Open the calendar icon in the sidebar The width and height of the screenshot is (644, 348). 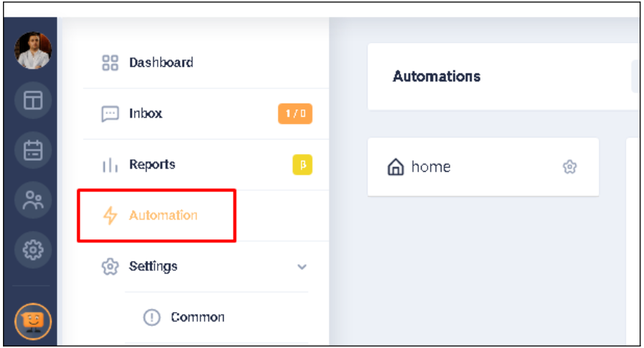click(33, 150)
